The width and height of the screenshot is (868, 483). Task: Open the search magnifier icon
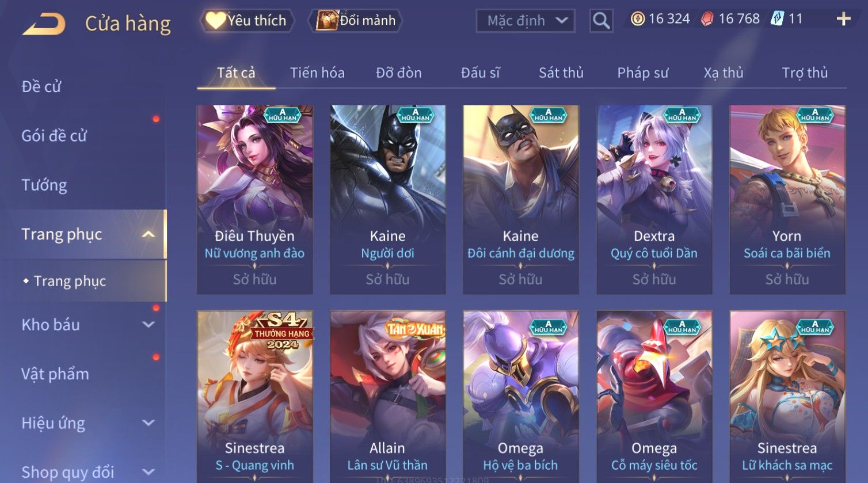pyautogui.click(x=601, y=21)
